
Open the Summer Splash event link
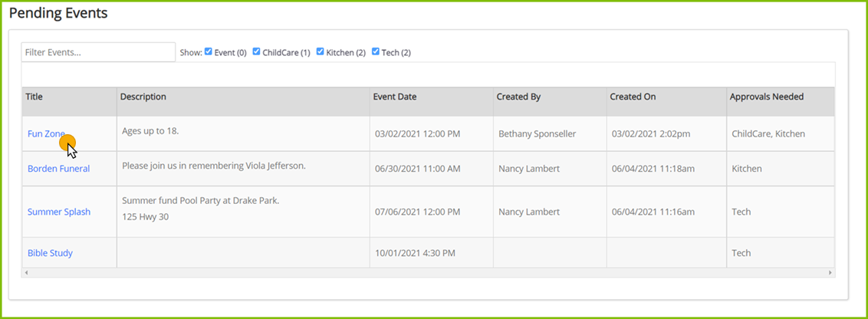(58, 212)
